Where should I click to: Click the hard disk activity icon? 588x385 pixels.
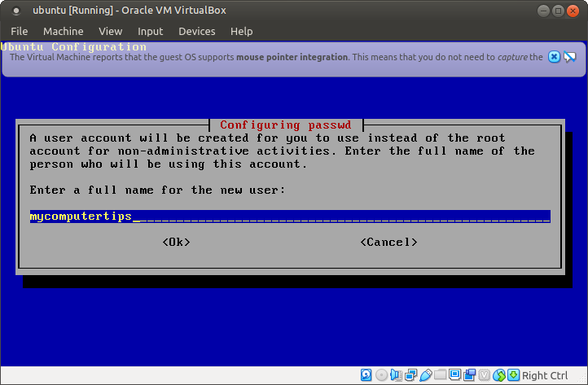tap(366, 375)
